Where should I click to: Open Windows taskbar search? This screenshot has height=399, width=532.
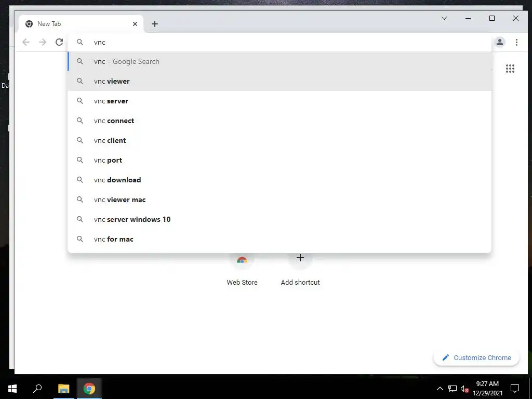(37, 389)
